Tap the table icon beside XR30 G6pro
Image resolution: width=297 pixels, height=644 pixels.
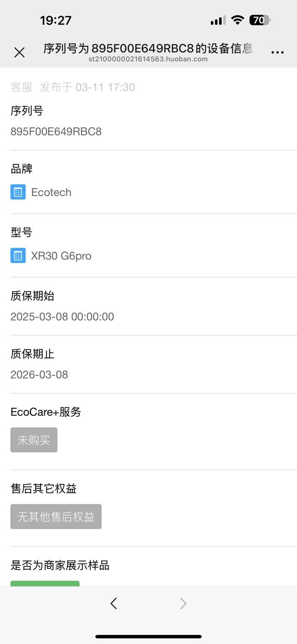[x=18, y=256]
